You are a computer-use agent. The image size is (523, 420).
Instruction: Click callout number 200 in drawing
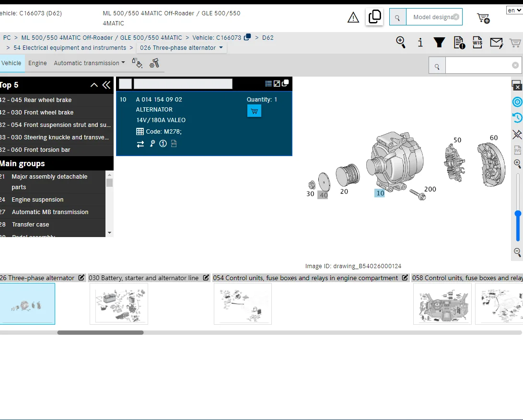click(x=430, y=189)
